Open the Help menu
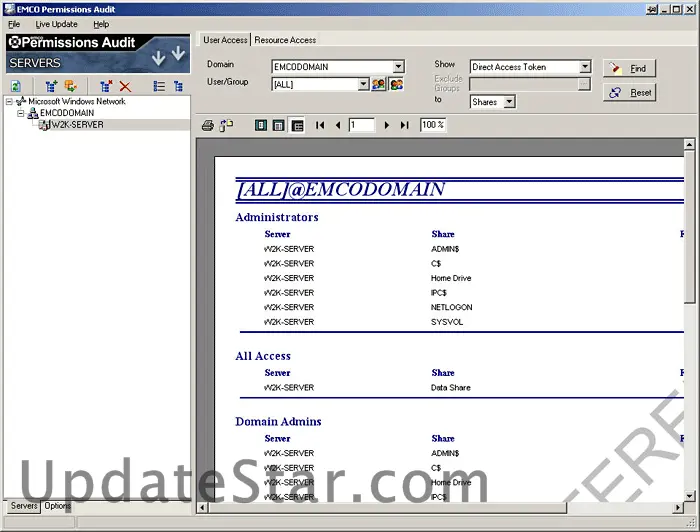This screenshot has width=700, height=532. (101, 24)
